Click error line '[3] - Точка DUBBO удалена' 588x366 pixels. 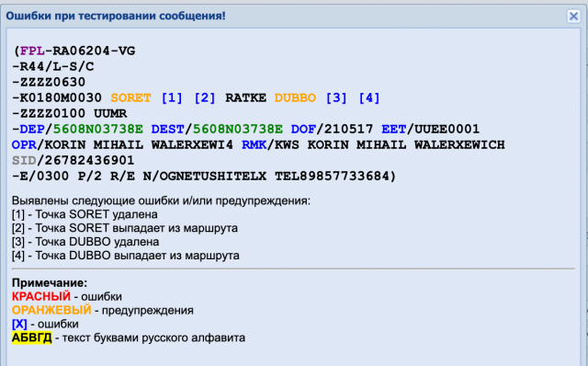[85, 242]
